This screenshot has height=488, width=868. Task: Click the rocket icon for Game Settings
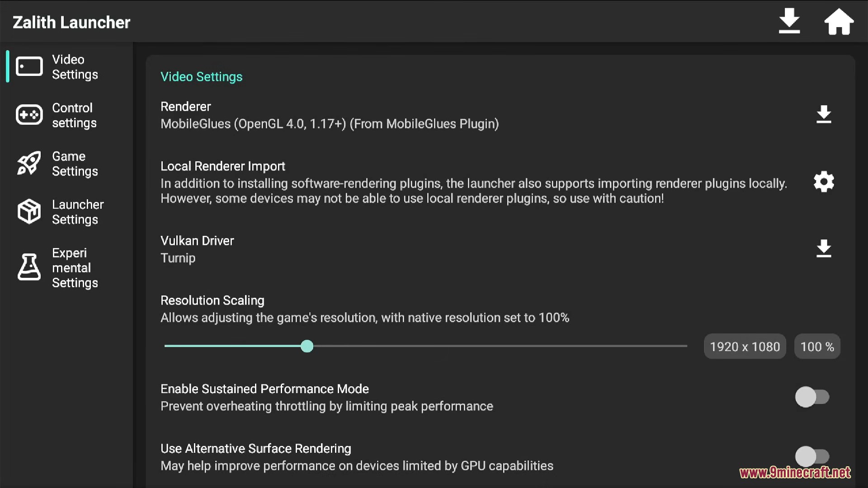(28, 164)
